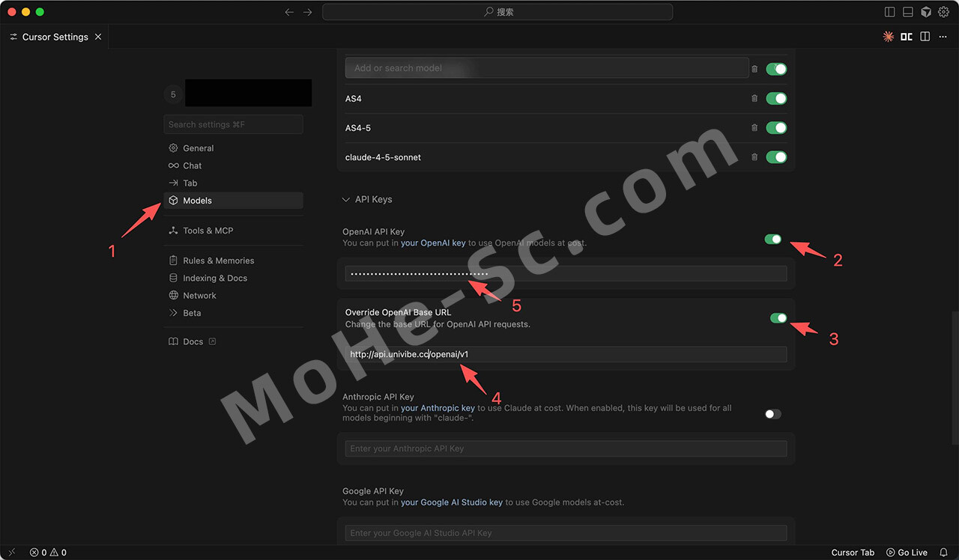
Task: Open the 'your Anthropic key' link
Action: pos(438,408)
